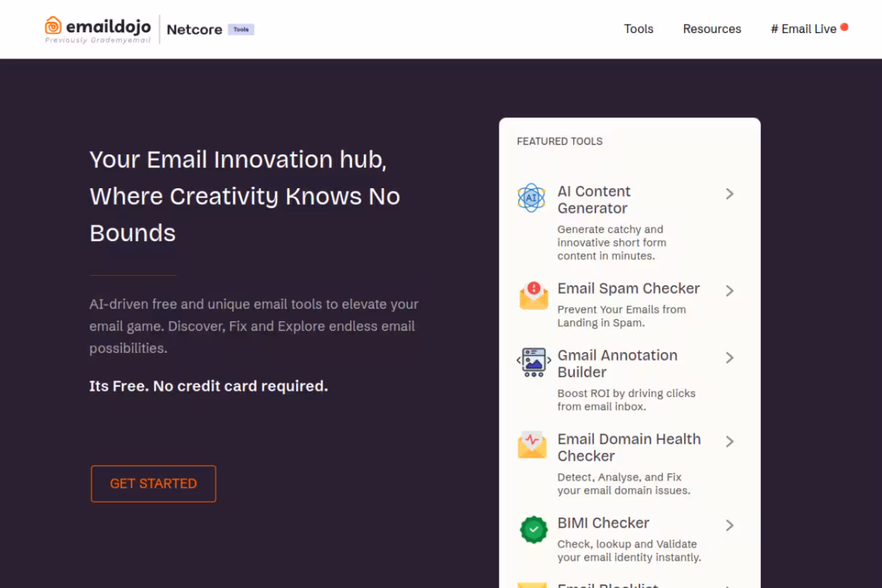Screen dimensions: 882x588
Task: Open Gmail Annotation Builder title
Action: [617, 363]
